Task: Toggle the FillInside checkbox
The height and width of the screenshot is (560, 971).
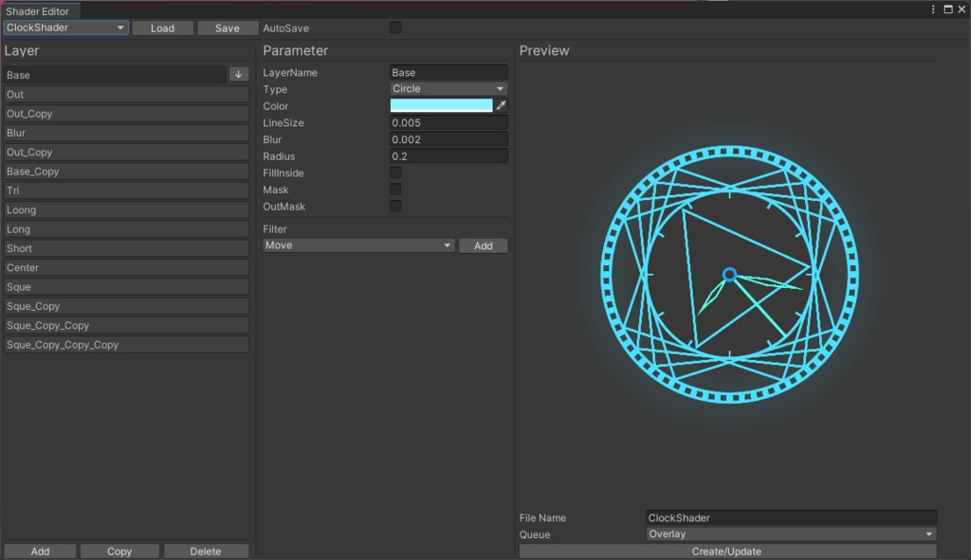Action: click(395, 172)
